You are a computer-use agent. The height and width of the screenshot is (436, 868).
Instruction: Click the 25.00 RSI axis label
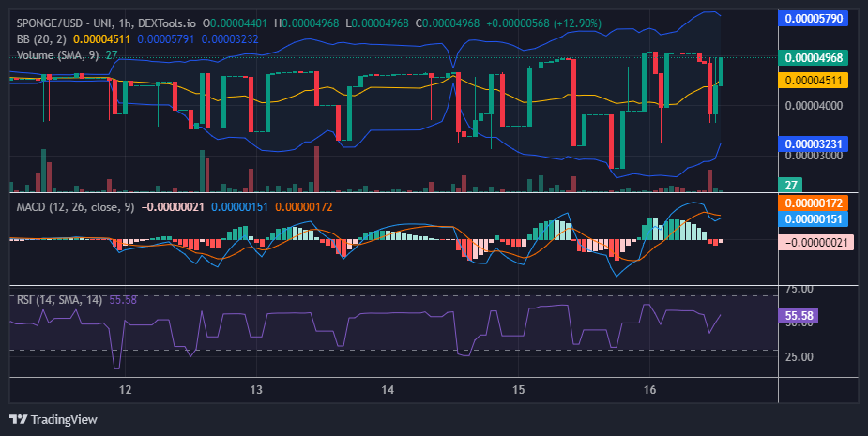click(799, 357)
